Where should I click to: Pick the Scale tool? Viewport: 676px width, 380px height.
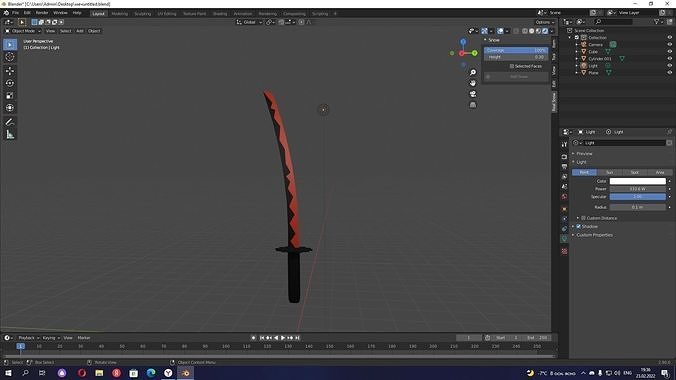point(10,95)
